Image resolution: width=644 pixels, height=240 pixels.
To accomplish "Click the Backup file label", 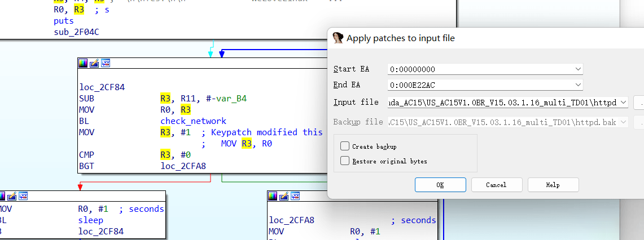I will [x=358, y=122].
